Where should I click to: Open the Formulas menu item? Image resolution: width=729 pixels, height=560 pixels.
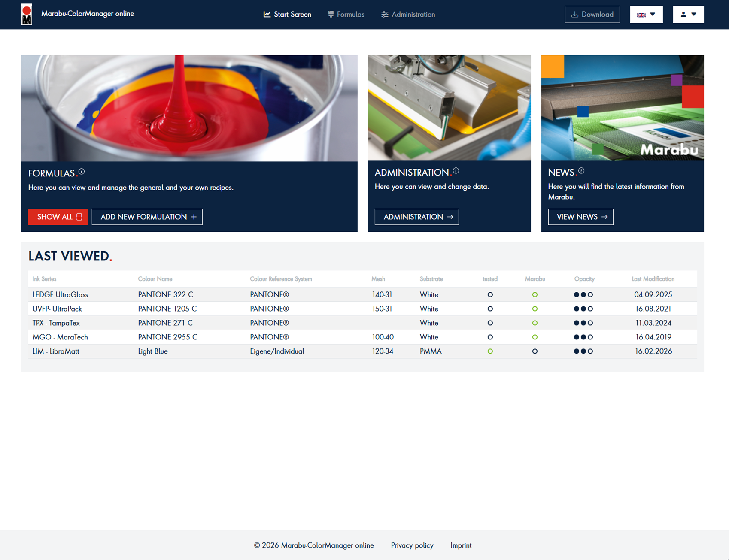point(346,14)
